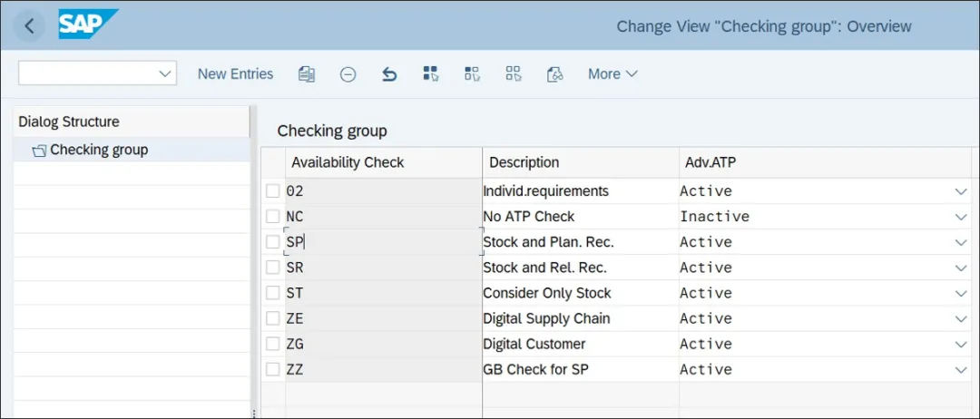The height and width of the screenshot is (419, 980).
Task: Open the More menu
Action: point(612,74)
